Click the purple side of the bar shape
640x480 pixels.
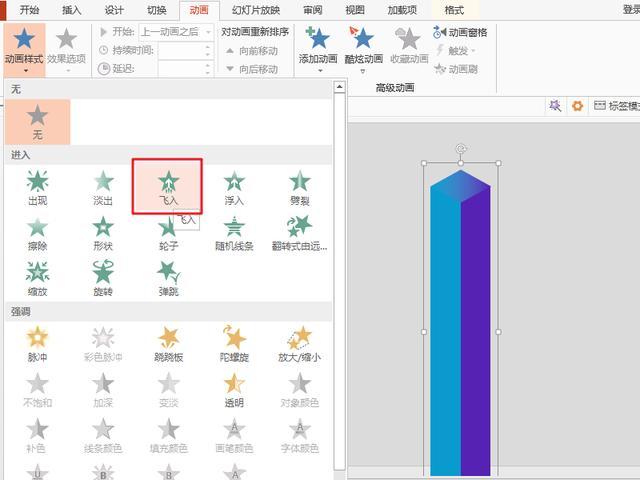click(x=476, y=331)
